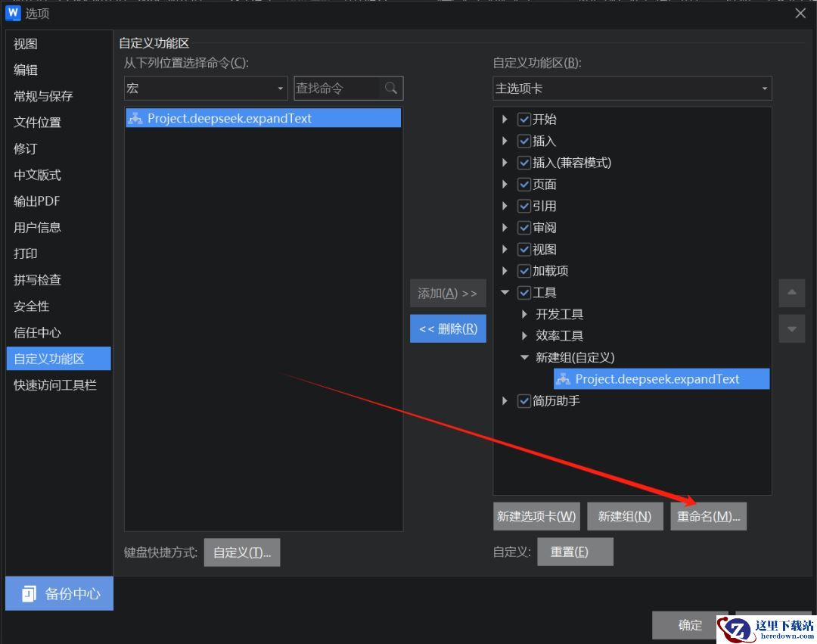Screen dimensions: 817x644
Task: Switch to 信任中心 settings category
Action: 37,332
